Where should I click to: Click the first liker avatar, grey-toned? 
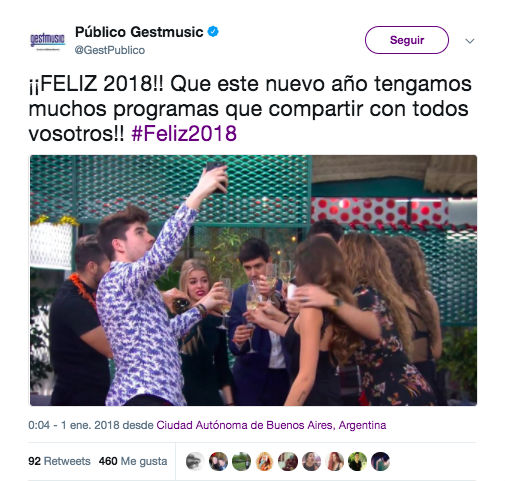pos(195,461)
